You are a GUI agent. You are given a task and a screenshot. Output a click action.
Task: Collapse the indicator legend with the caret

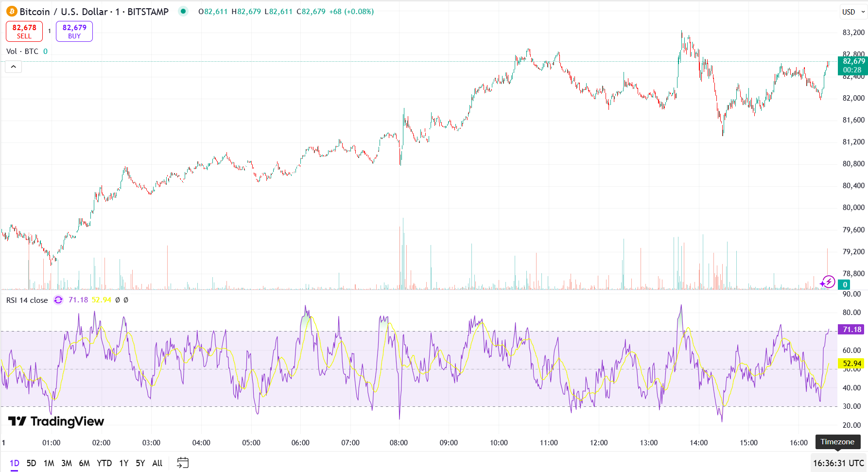13,67
